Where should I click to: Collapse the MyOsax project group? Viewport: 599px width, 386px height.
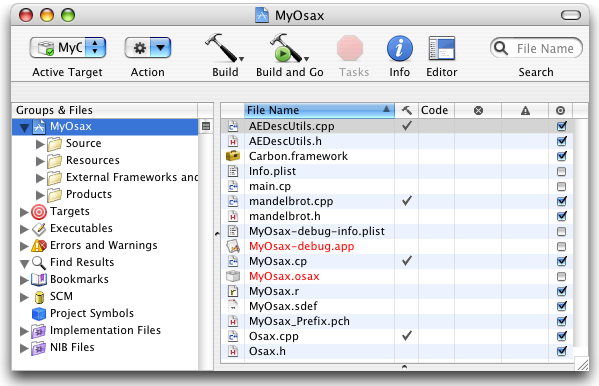coord(24,127)
